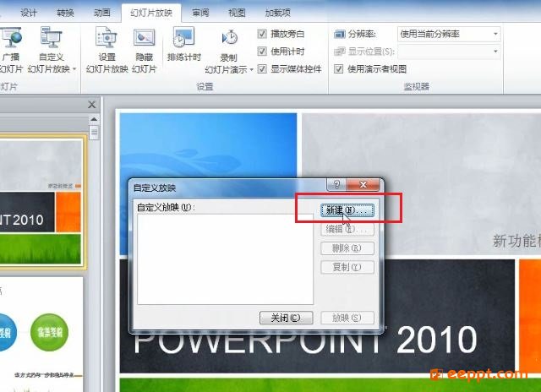Click the 新建 button in dialog
The width and height of the screenshot is (541, 392).
coord(347,210)
